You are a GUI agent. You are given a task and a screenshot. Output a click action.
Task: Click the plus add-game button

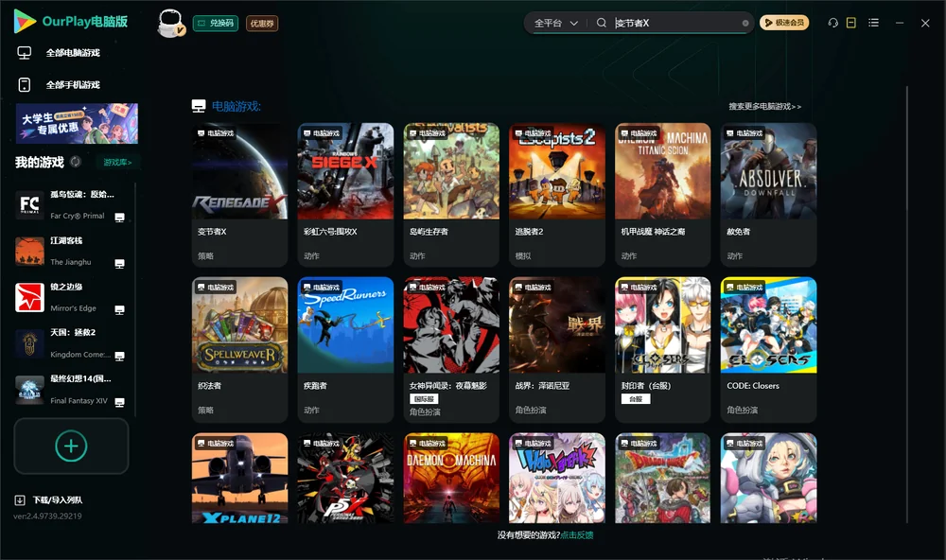coord(71,446)
